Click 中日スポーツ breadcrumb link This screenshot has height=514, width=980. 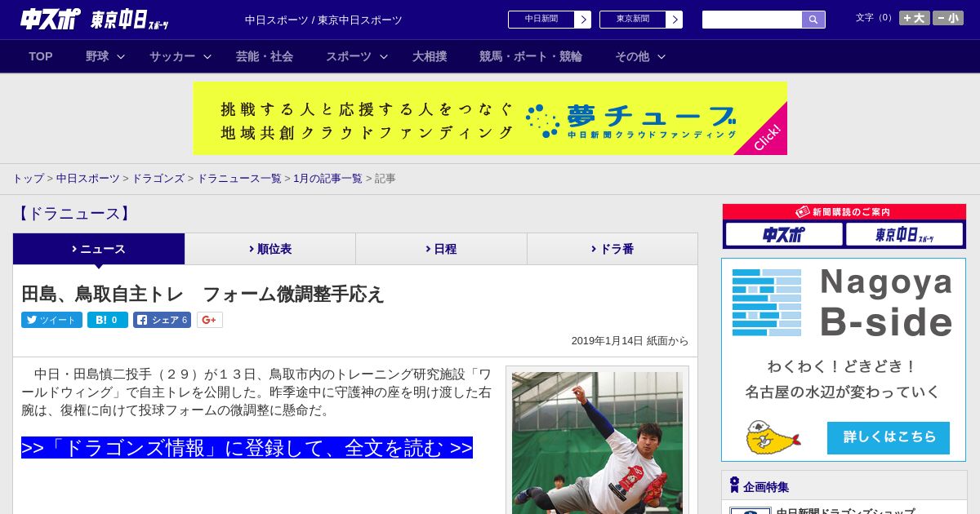pos(87,179)
